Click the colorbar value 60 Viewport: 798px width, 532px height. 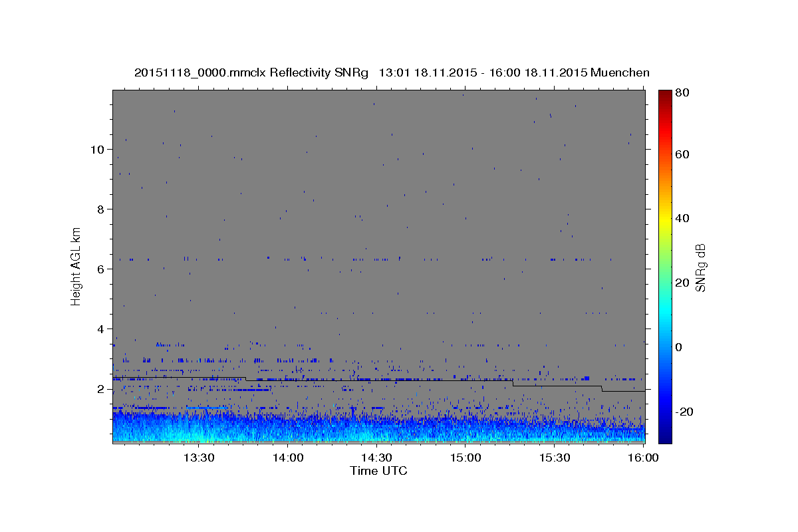click(x=684, y=154)
